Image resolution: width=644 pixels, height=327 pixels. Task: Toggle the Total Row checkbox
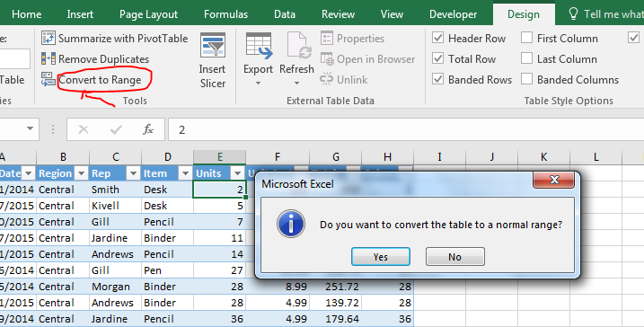(x=437, y=58)
